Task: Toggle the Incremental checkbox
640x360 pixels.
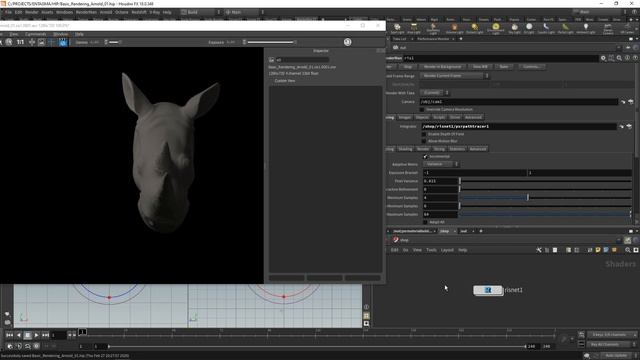Action: 425,157
